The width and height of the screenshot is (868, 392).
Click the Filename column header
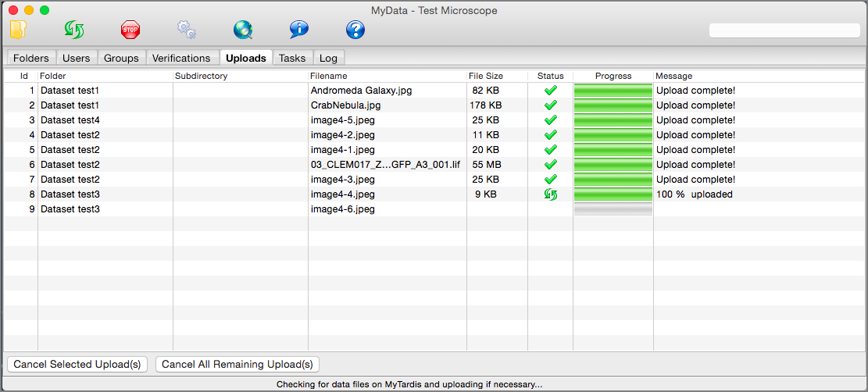click(x=329, y=76)
